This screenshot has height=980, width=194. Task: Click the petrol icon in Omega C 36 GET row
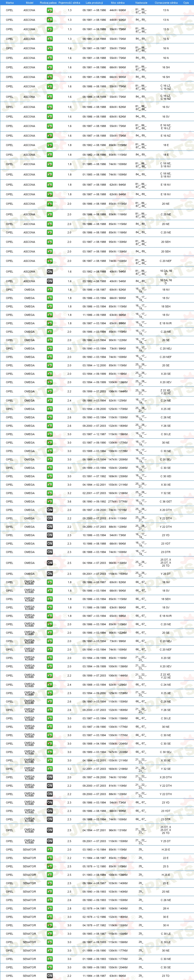(x=50, y=502)
